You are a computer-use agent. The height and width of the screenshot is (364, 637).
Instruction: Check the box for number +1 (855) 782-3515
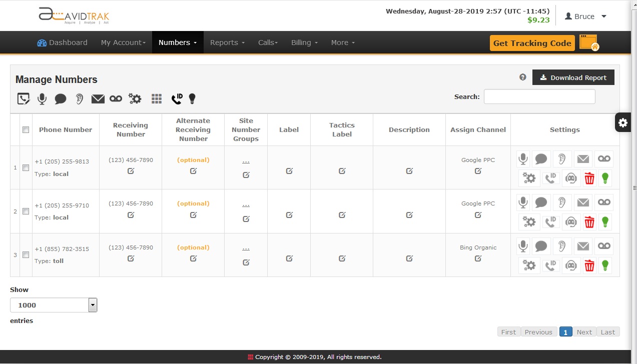pyautogui.click(x=26, y=255)
